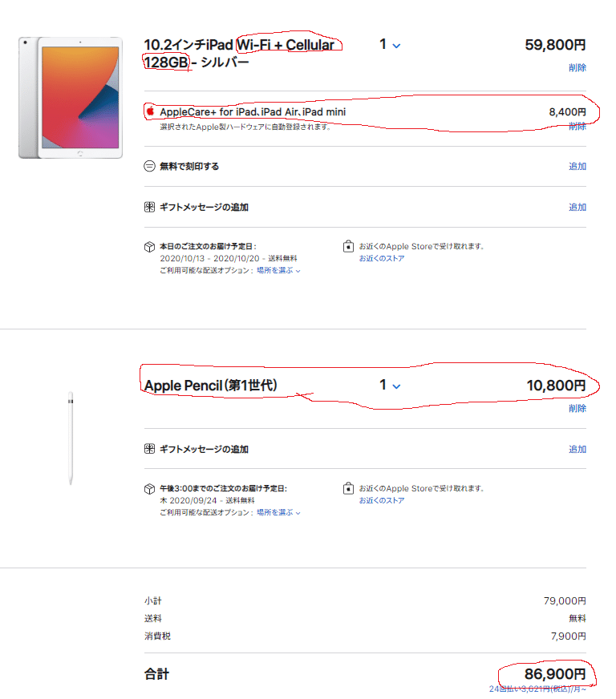Click the 24回払い monthly payment link
The height and width of the screenshot is (699, 616).
tap(538, 689)
